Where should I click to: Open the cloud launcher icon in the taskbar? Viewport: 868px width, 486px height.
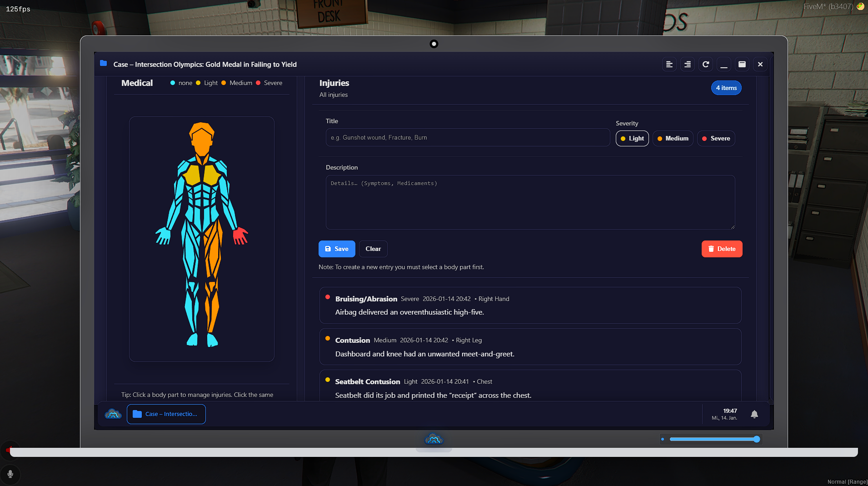(x=112, y=414)
